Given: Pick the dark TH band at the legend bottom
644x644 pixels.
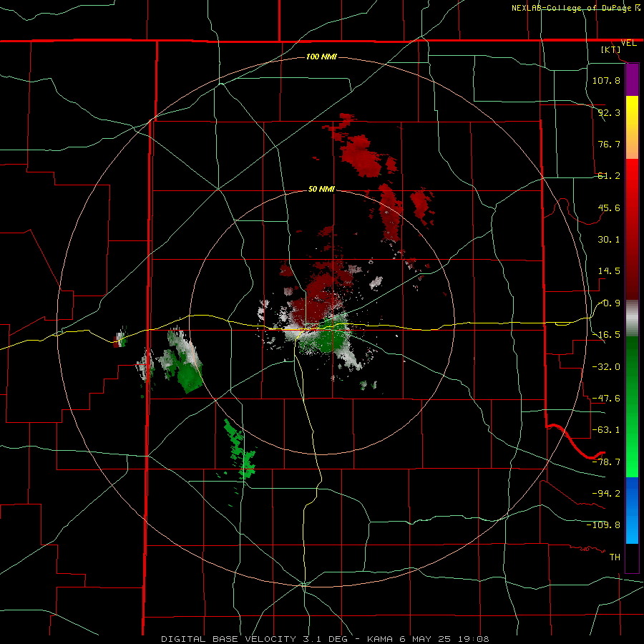Looking at the screenshot, I should pos(632,558).
